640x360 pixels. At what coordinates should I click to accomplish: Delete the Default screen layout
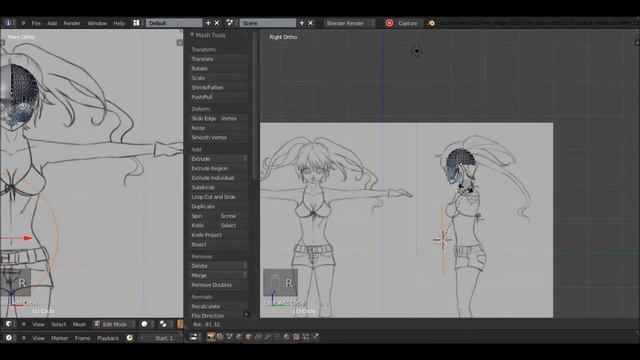tap(217, 23)
